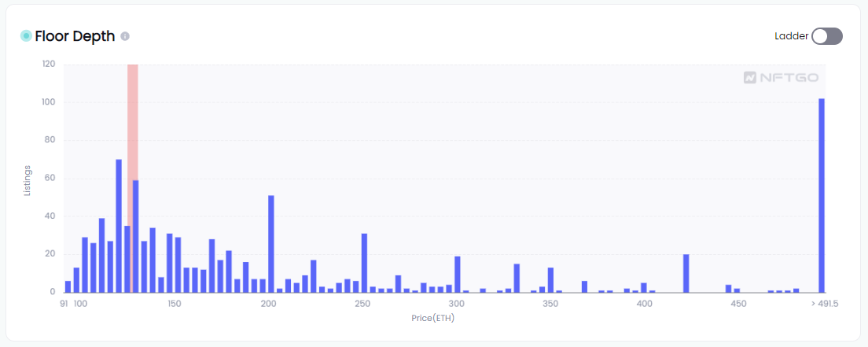The width and height of the screenshot is (868, 347).
Task: Select the 20-listing bar between 400 and 450
Action: pyautogui.click(x=686, y=273)
